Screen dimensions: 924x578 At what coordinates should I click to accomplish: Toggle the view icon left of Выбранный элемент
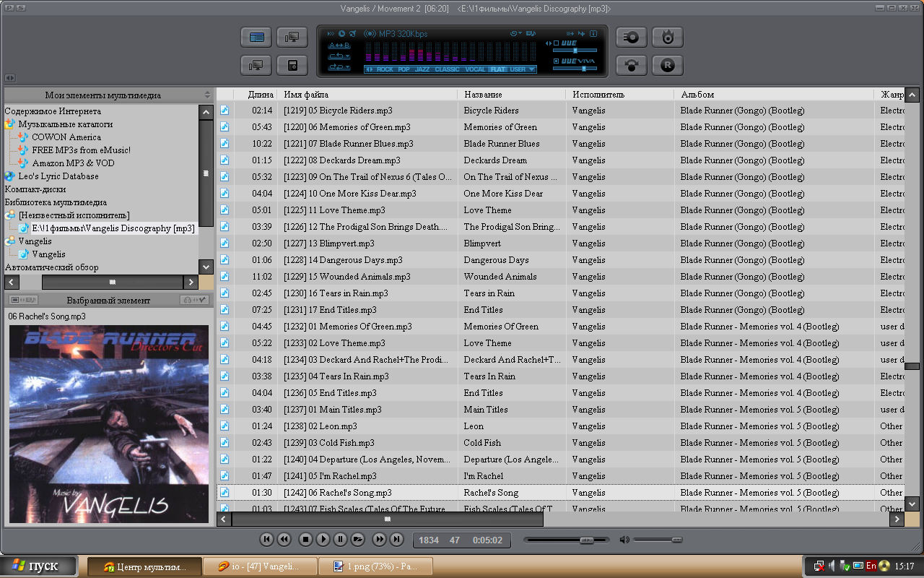tap(22, 300)
